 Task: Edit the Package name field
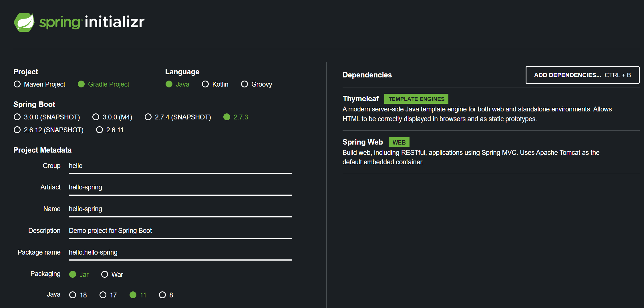coord(180,253)
